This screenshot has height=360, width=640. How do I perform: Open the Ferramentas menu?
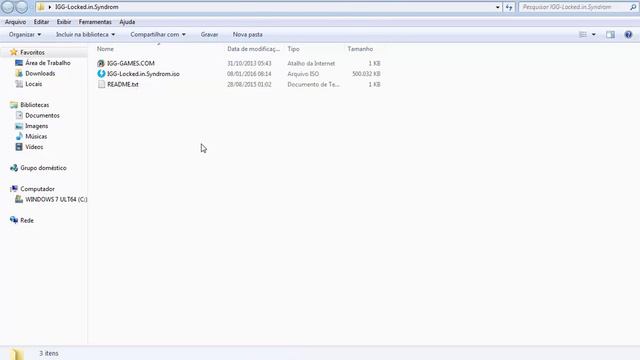95,22
